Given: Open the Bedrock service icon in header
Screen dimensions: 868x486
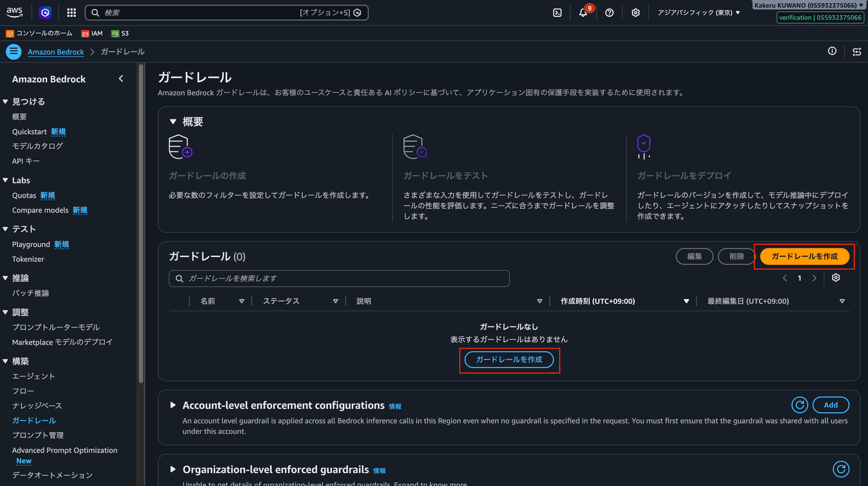Looking at the screenshot, I should [x=46, y=12].
